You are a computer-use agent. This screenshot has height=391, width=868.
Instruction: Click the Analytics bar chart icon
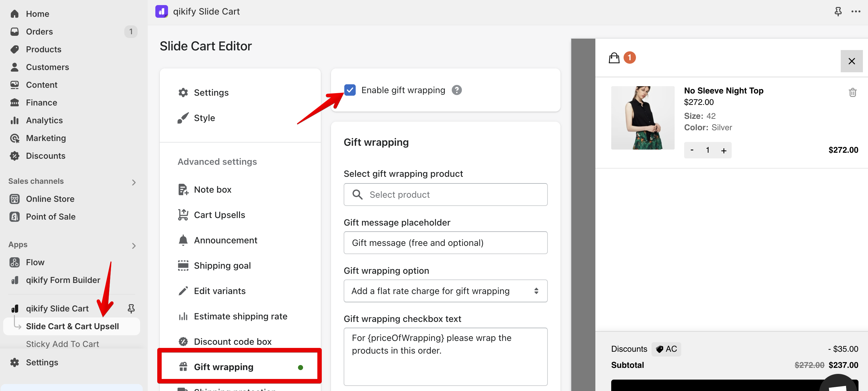tap(15, 120)
